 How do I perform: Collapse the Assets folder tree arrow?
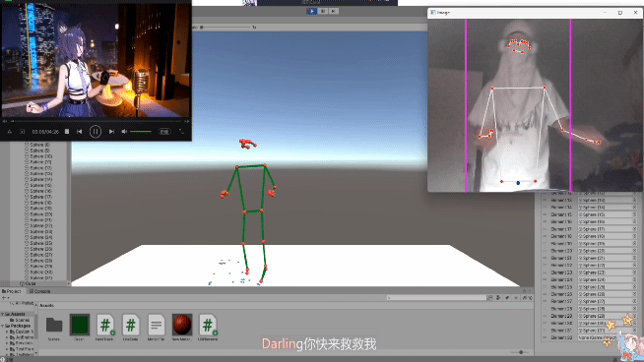click(3, 314)
